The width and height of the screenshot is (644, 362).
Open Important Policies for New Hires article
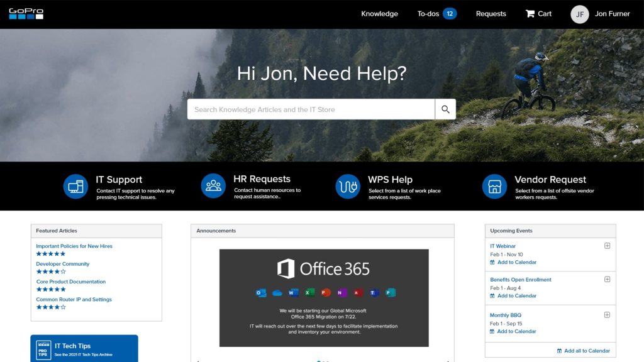pos(74,246)
